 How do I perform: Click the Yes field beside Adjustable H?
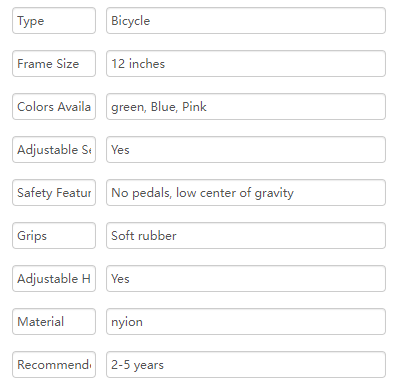pyautogui.click(x=246, y=279)
